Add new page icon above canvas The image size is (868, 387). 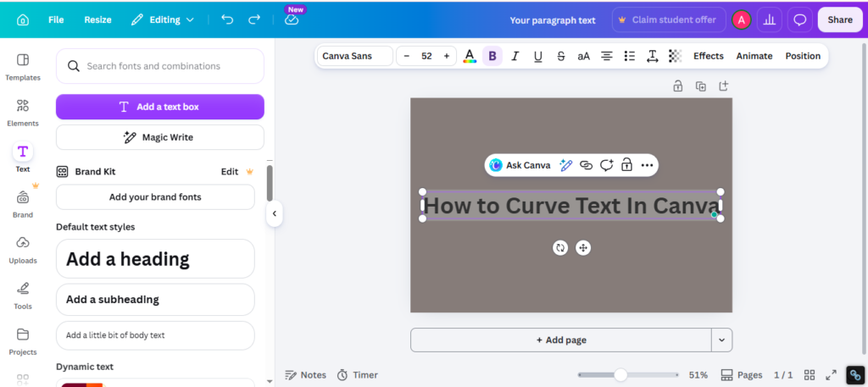coord(724,86)
